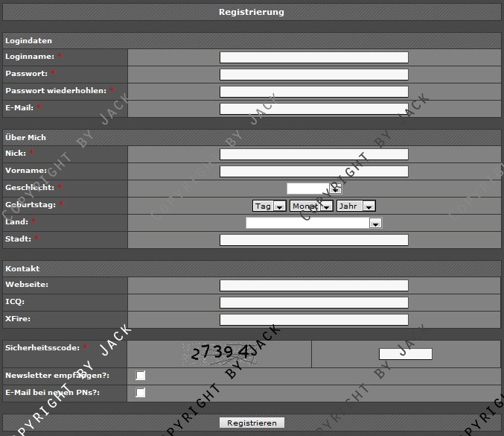Open the Tag birthday dropdown
The height and width of the screenshot is (436, 504).
click(x=269, y=206)
